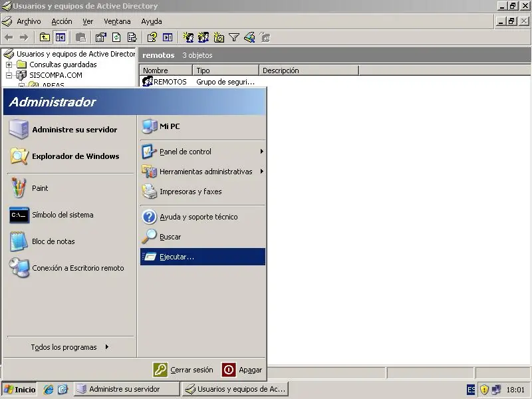Open Administre su servidor in Start menu

click(71, 130)
